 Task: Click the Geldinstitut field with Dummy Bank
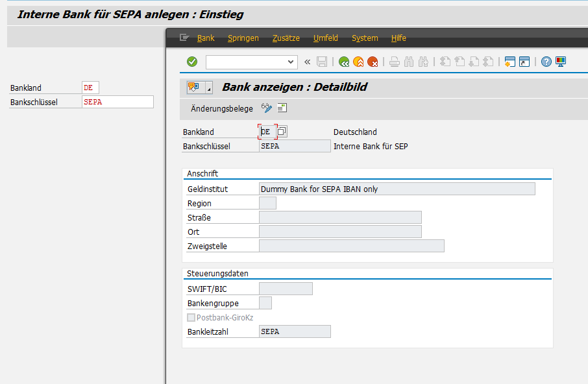coord(397,189)
